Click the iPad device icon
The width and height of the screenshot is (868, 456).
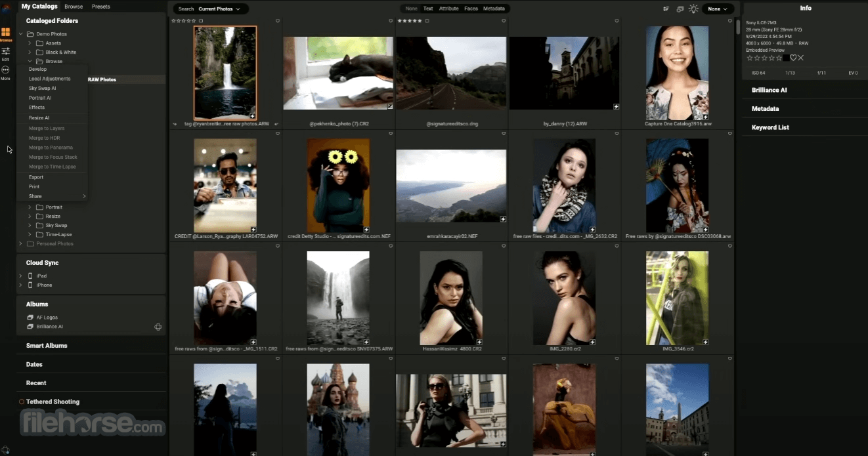tap(30, 276)
